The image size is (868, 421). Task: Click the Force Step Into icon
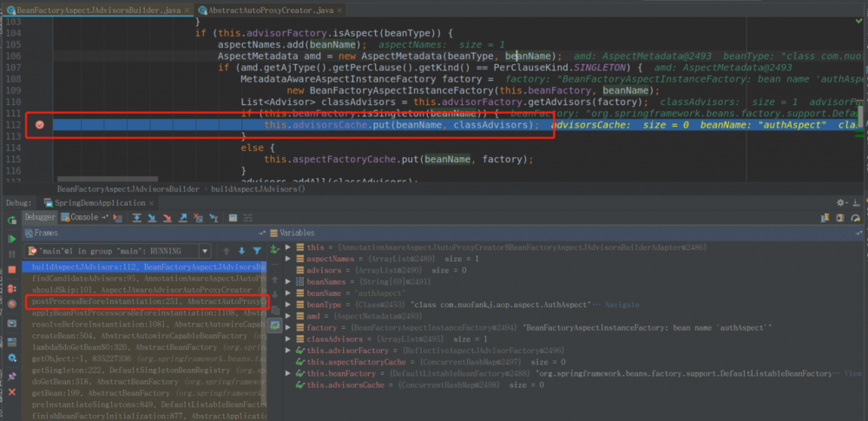(168, 218)
